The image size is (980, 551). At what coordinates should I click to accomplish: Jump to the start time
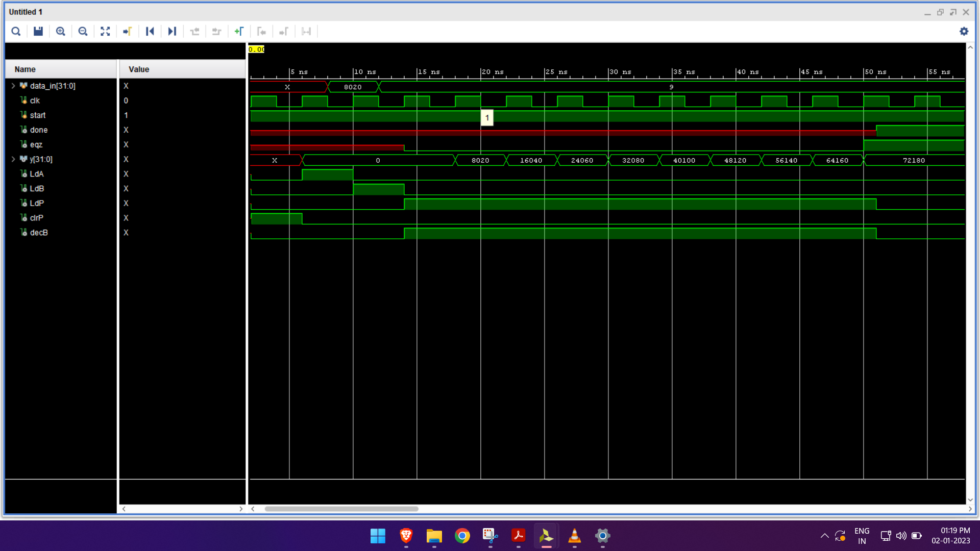click(150, 32)
